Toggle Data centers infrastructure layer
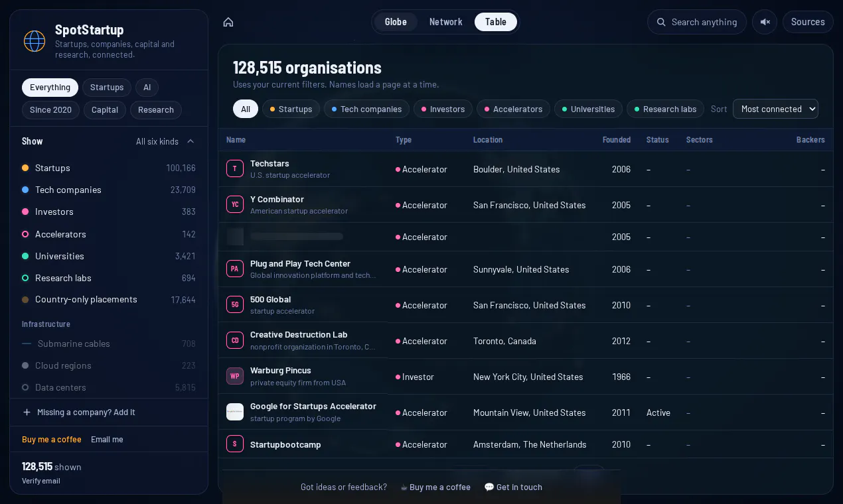The image size is (843, 504). tap(109, 387)
